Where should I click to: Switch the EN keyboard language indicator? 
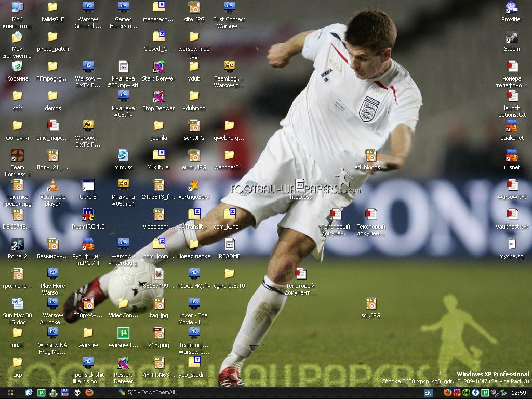click(428, 393)
